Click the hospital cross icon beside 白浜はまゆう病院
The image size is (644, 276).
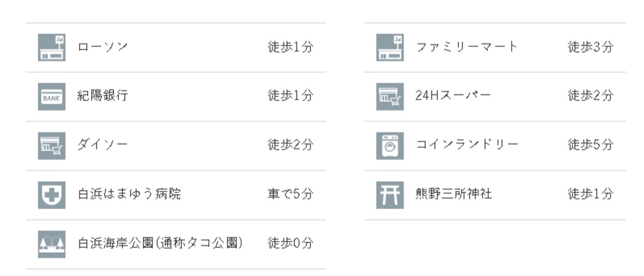click(52, 195)
